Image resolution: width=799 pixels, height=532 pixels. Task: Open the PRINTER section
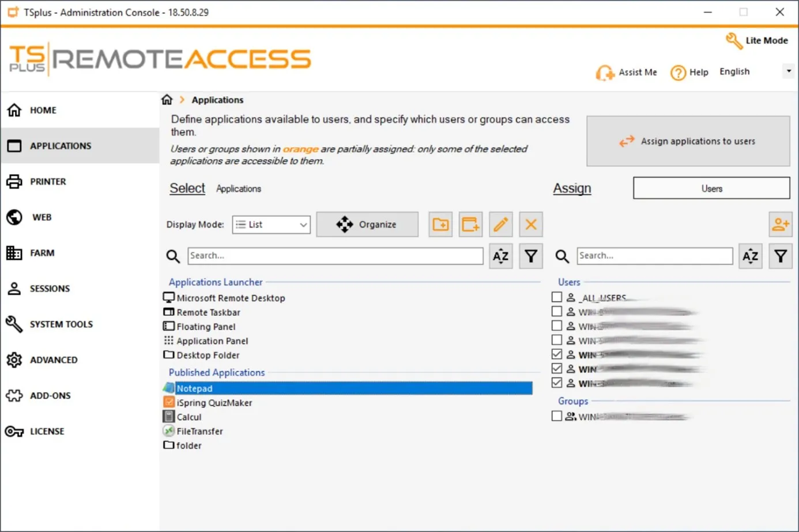pos(80,182)
